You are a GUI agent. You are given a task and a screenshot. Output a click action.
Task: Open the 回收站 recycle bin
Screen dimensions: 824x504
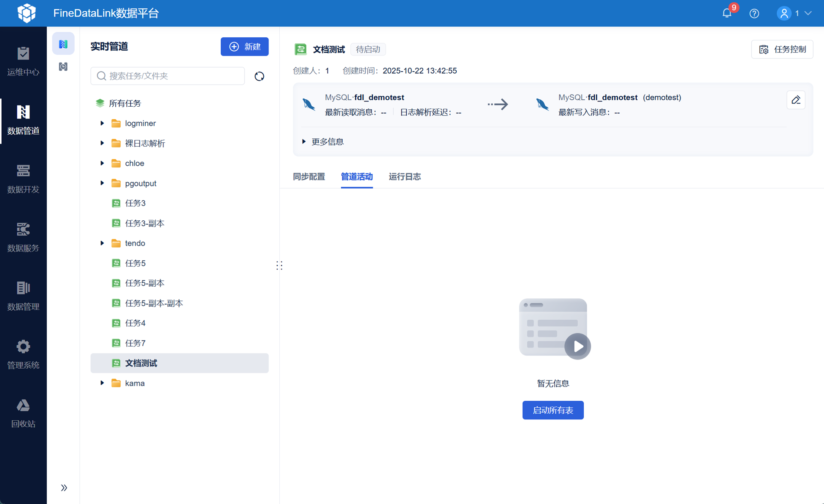point(23,412)
